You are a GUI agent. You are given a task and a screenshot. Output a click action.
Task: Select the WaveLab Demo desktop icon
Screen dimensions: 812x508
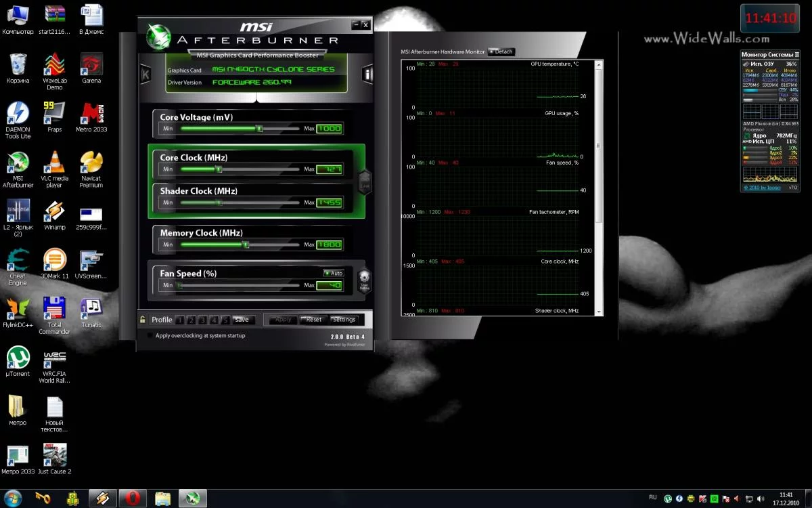pyautogui.click(x=54, y=71)
